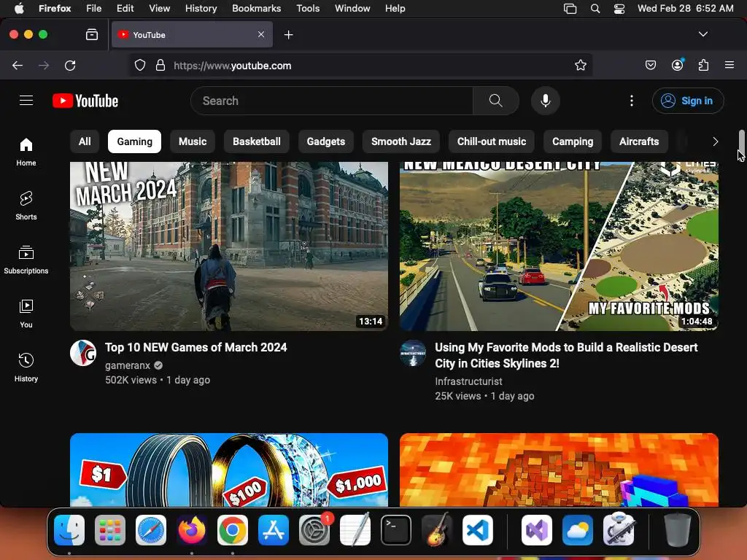The height and width of the screenshot is (560, 747).
Task: Select the Smooth Jazz chip
Action: tap(401, 141)
